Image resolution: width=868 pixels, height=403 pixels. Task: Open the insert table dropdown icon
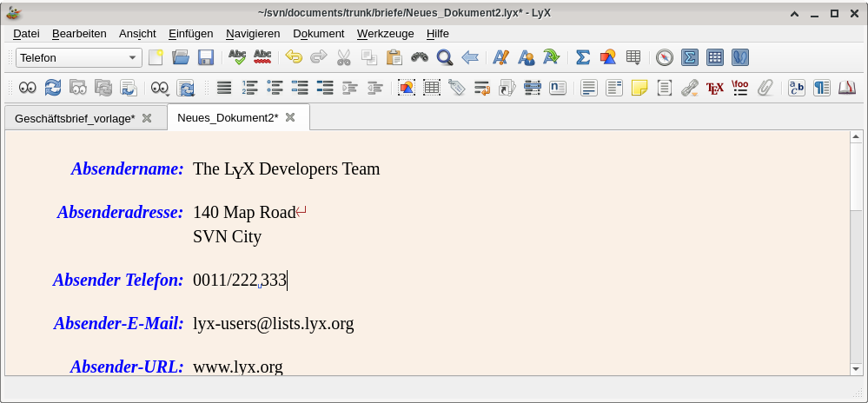pos(633,57)
